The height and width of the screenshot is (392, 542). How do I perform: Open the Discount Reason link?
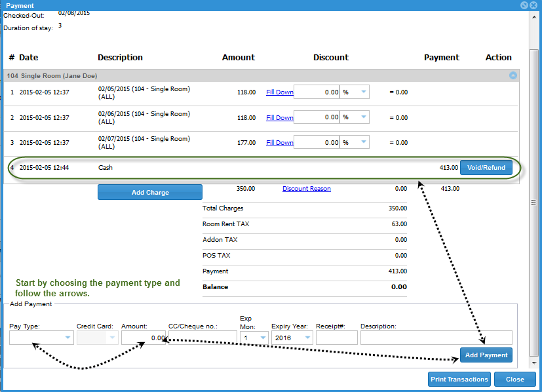coord(306,189)
